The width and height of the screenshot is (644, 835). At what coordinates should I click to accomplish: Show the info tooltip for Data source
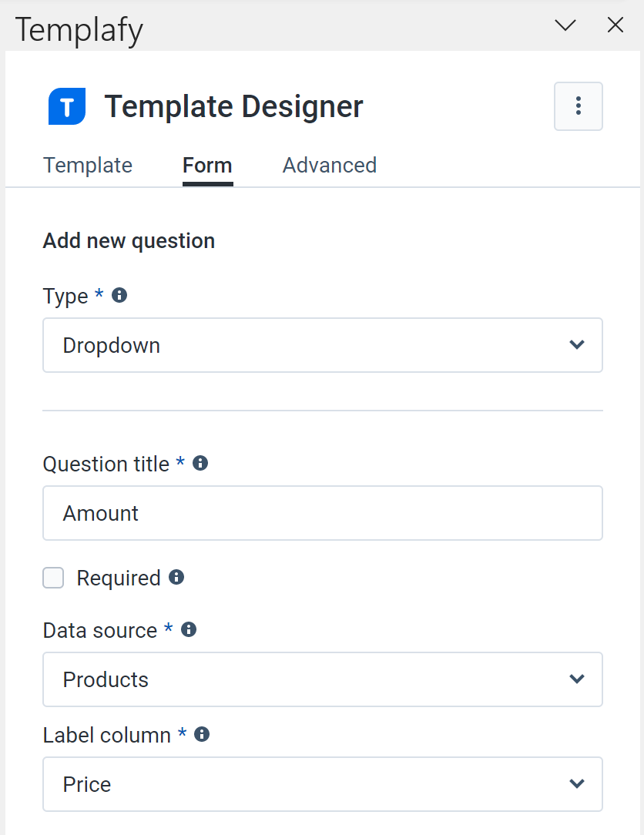(189, 629)
